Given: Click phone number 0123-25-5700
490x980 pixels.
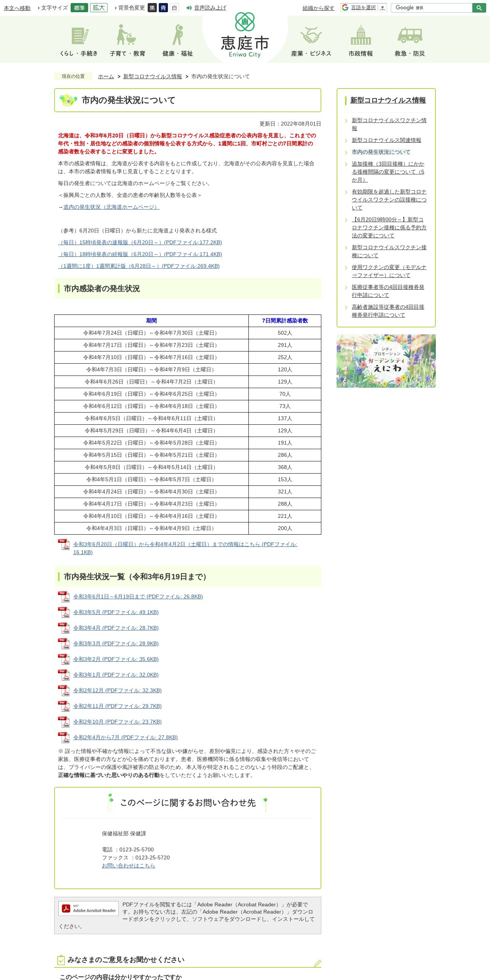Looking at the screenshot, I should point(137,849).
